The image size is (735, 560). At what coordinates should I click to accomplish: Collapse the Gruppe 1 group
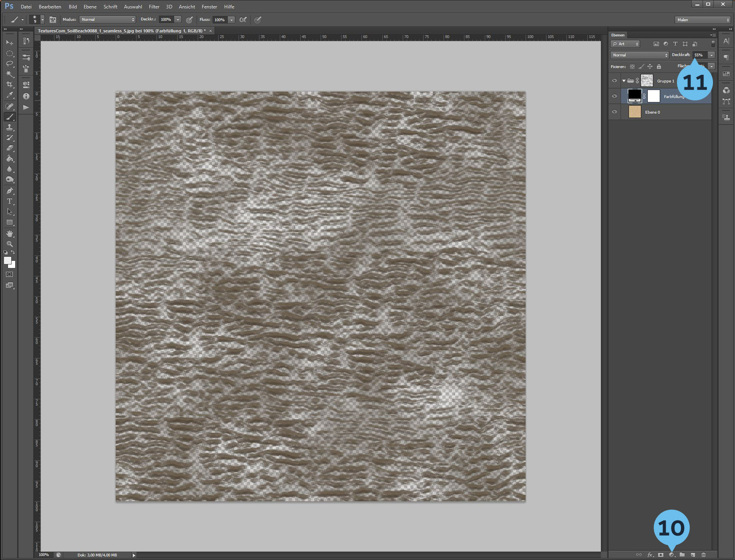(x=624, y=81)
